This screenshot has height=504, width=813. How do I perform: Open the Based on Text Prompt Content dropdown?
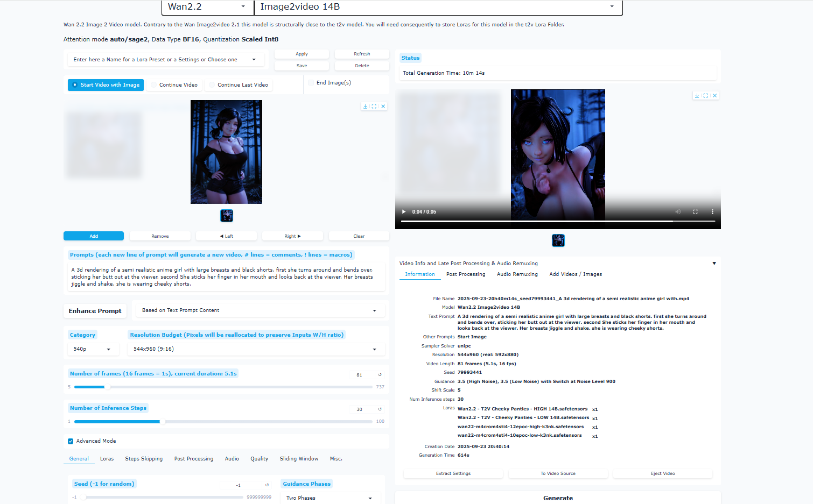tap(260, 310)
